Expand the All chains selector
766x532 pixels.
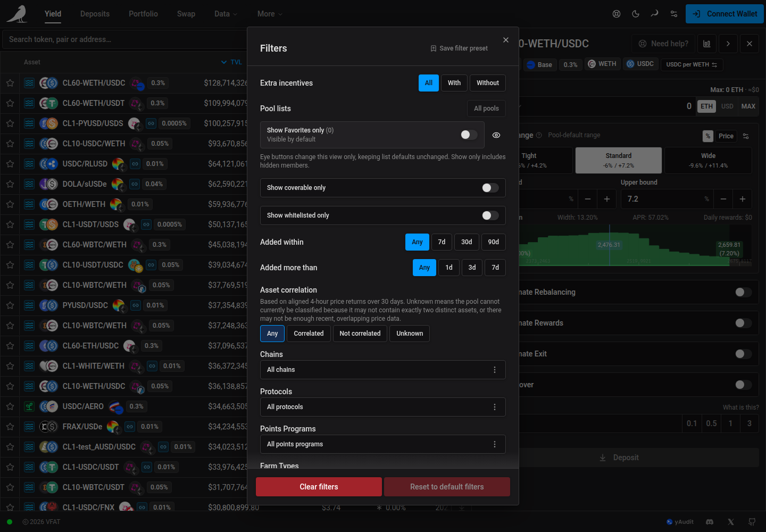[383, 370]
